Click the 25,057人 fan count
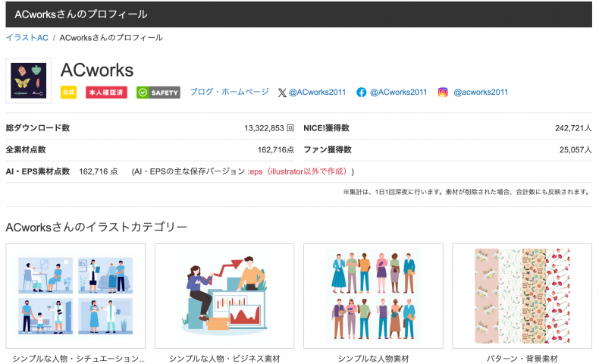599x364 pixels. pyautogui.click(x=575, y=149)
